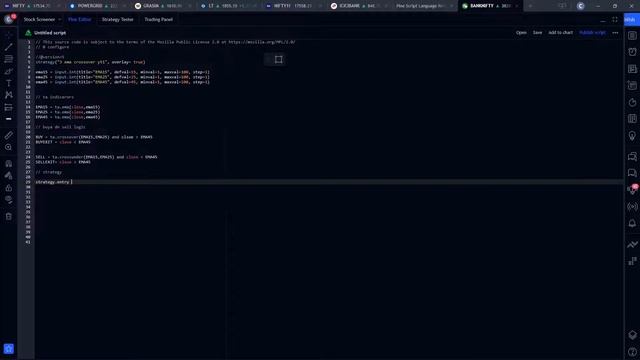
Task: Click Add to chart button
Action: tap(560, 33)
